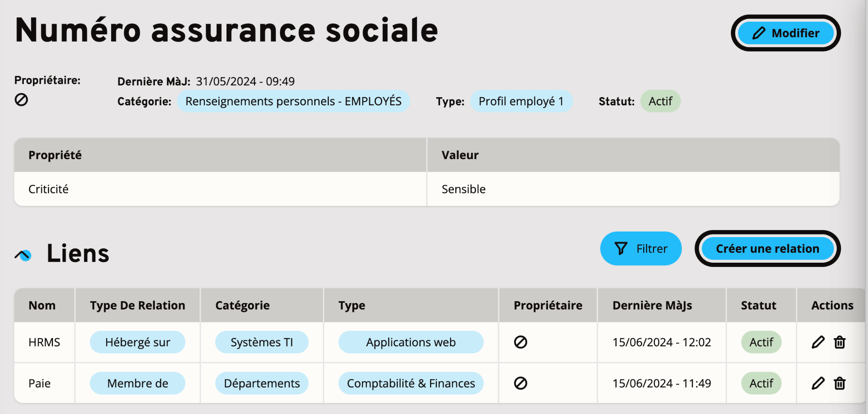Click the Actif status badge in header
Screen dimensions: 868x414
tap(660, 101)
